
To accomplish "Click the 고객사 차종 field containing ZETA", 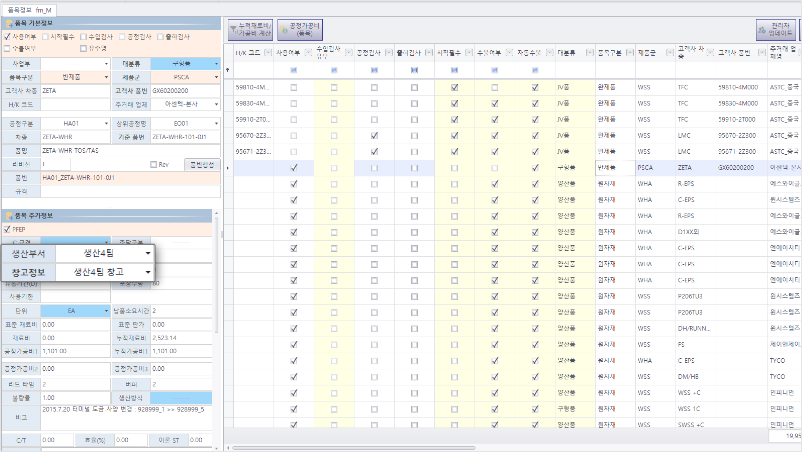I will point(76,91).
